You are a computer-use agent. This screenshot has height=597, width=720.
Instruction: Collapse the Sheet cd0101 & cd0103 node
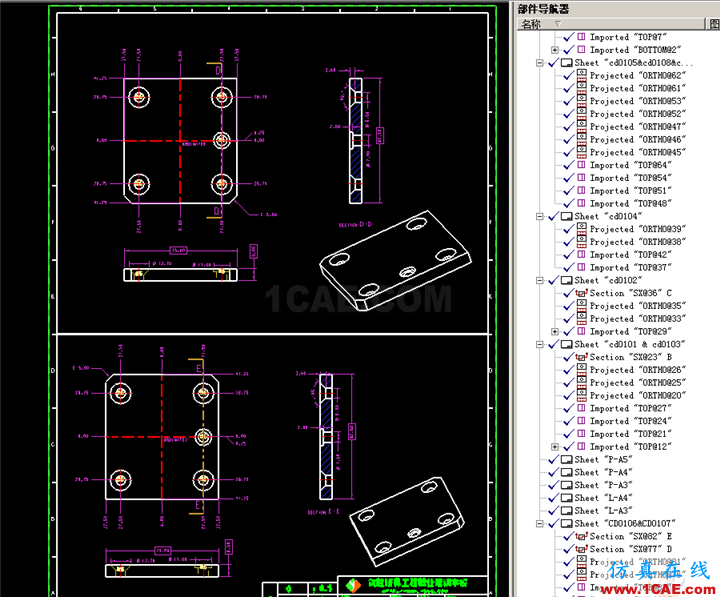point(540,344)
